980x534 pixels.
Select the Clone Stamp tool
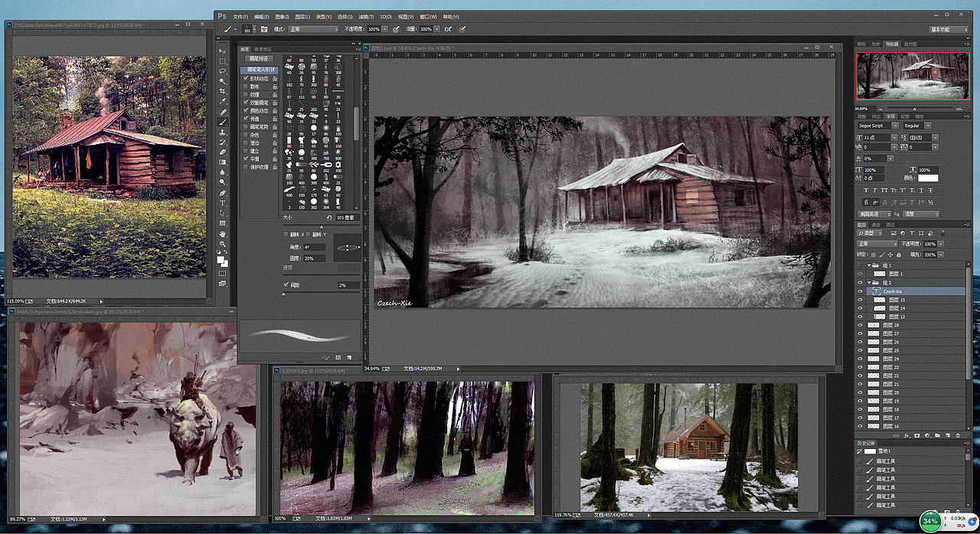pos(223,133)
